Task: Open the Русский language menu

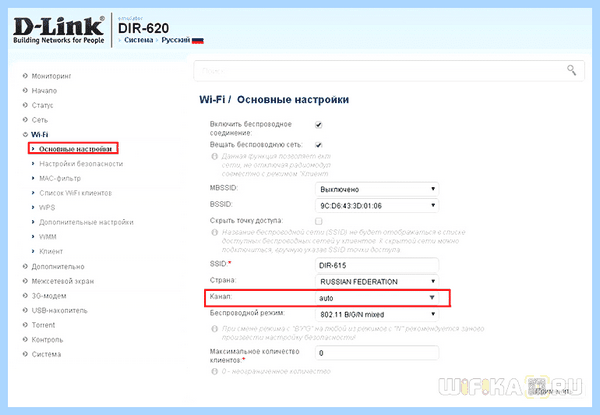Action: pyautogui.click(x=176, y=40)
